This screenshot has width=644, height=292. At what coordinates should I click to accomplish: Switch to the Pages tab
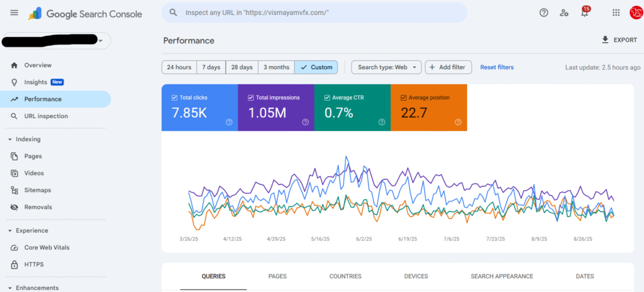click(x=277, y=276)
